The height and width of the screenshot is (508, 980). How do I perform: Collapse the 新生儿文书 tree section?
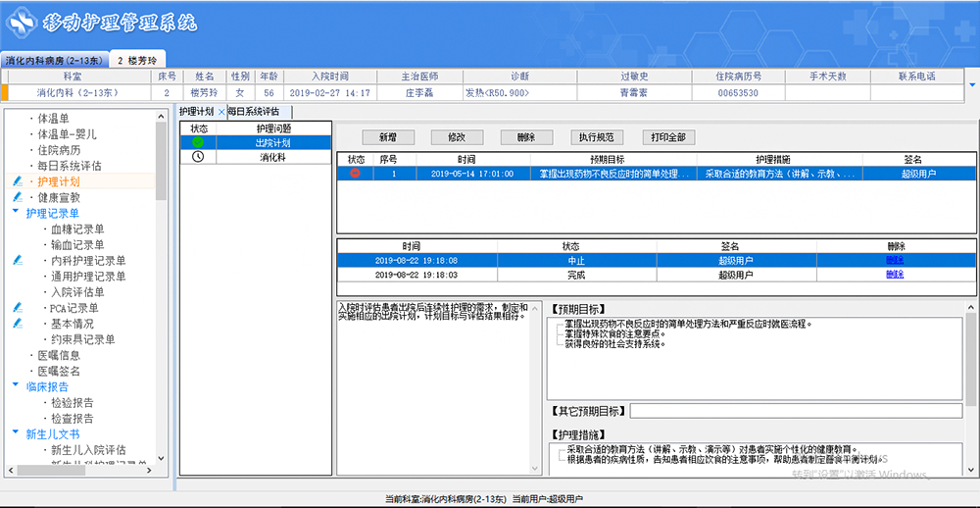click(16, 433)
